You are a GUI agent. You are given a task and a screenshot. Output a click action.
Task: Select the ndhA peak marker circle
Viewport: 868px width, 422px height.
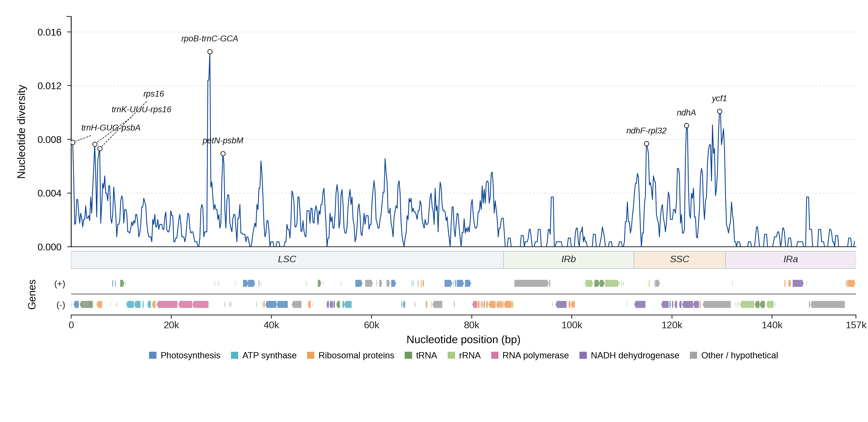point(686,126)
